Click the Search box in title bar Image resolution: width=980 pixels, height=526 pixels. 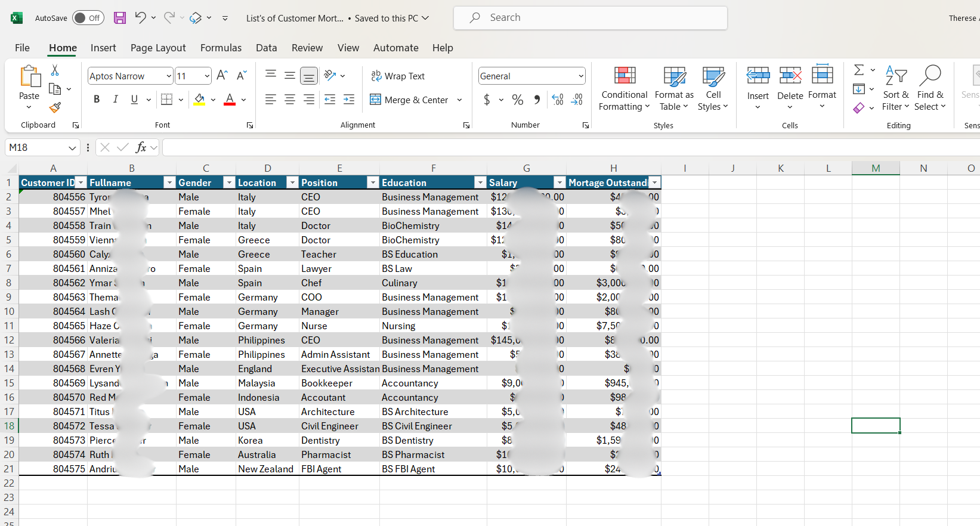[x=591, y=18]
